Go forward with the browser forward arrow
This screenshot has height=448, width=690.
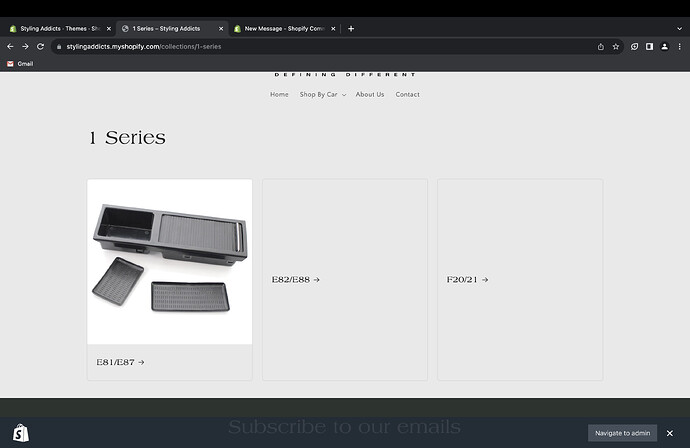(x=25, y=46)
